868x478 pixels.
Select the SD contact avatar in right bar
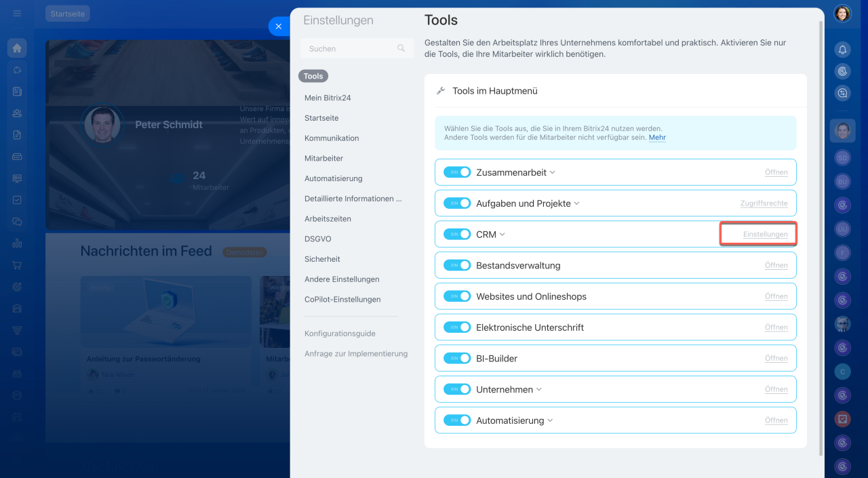[x=842, y=157]
